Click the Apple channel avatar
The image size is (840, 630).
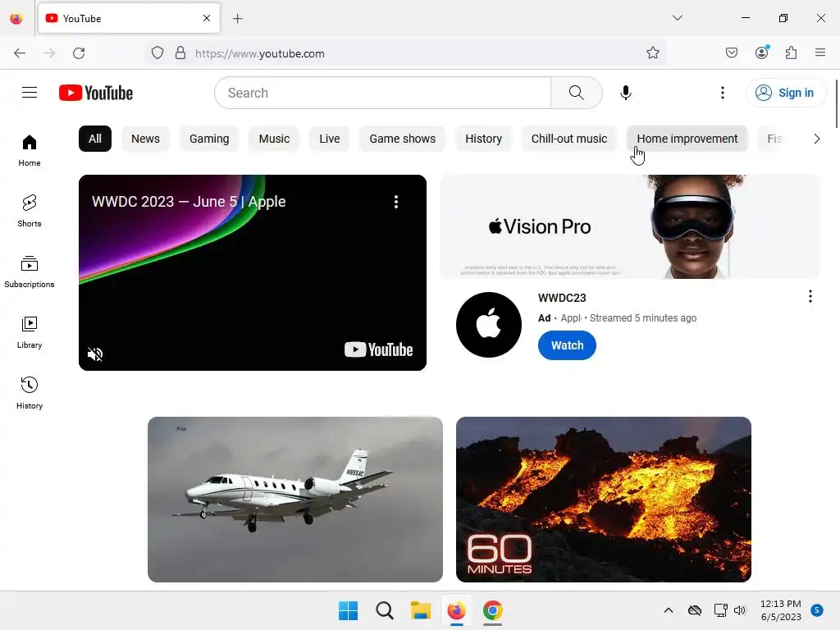click(489, 325)
